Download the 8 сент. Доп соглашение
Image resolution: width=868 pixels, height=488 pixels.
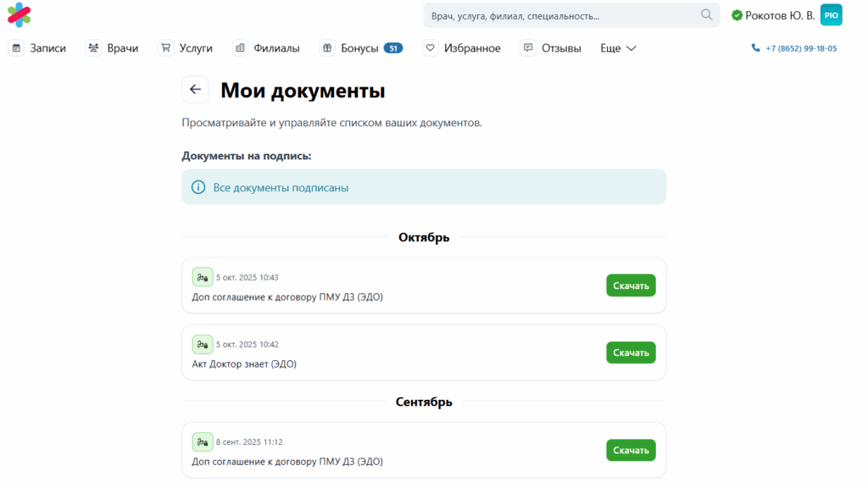click(x=631, y=450)
